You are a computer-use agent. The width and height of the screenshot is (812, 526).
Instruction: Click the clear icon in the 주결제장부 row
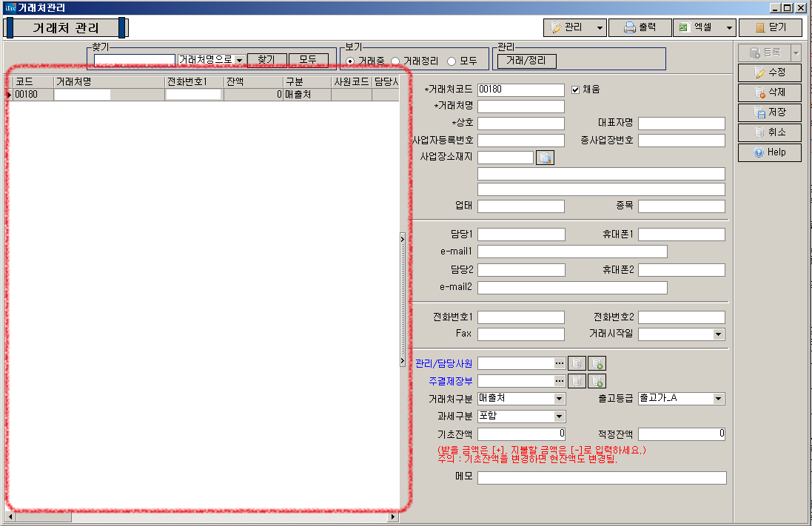pyautogui.click(x=577, y=381)
